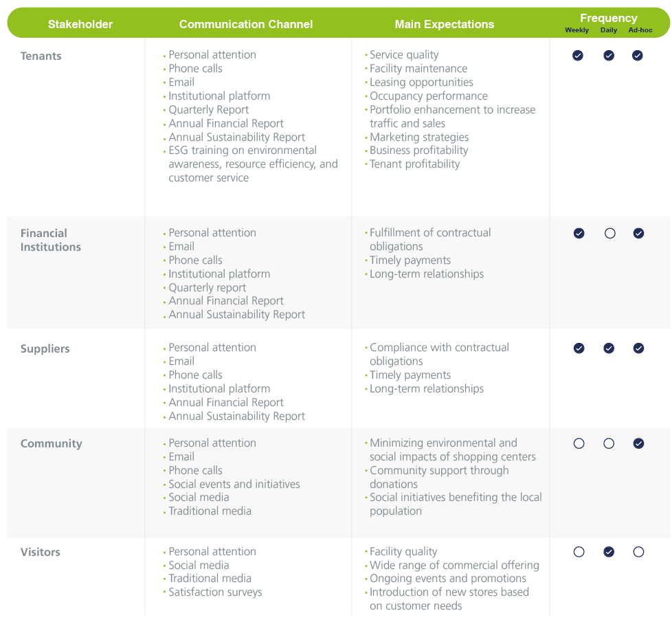Toggle the Community Ad-hoc checkmark
The image size is (672, 626).
tap(638, 444)
